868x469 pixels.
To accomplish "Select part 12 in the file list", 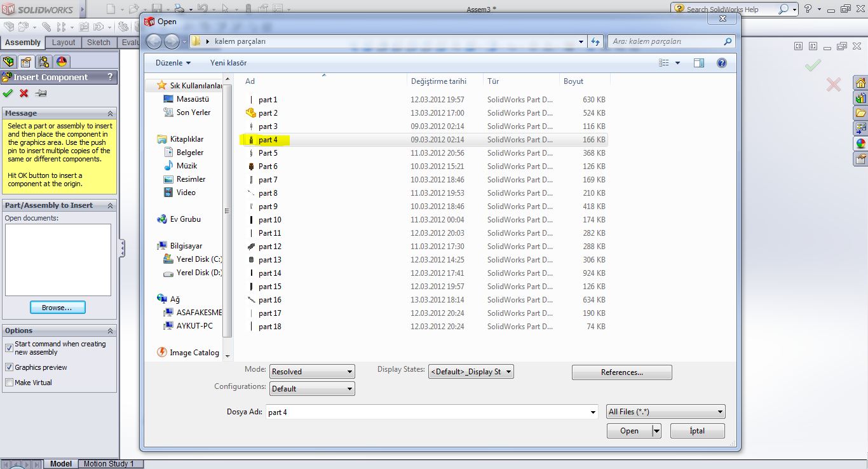I will click(269, 247).
